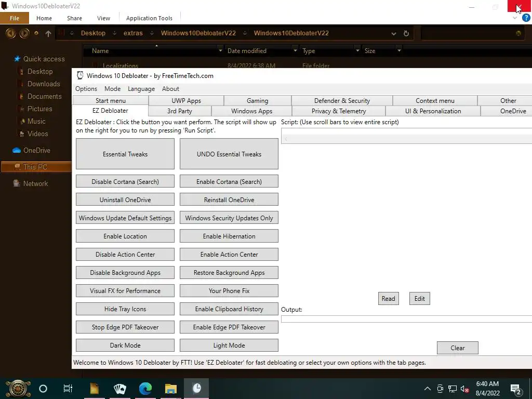Click the Network icon in sidebar
This screenshot has height=399, width=532.
[x=16, y=183]
